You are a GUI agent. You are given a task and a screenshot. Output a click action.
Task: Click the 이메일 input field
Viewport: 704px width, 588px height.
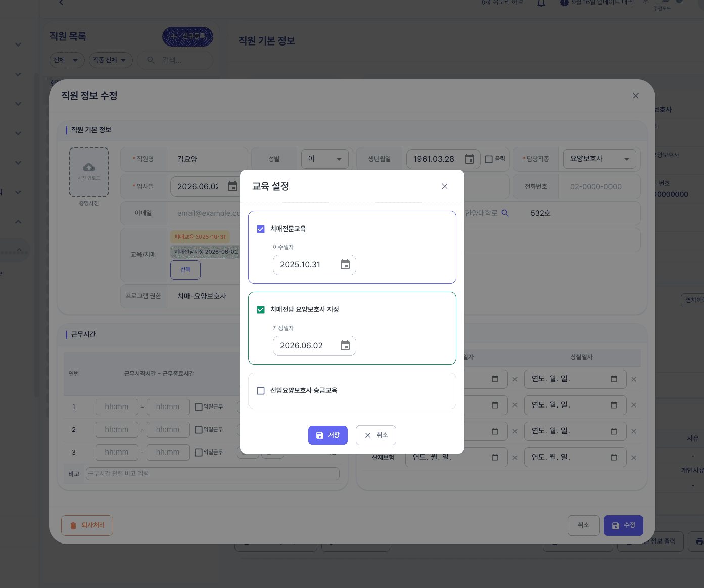pos(209,213)
